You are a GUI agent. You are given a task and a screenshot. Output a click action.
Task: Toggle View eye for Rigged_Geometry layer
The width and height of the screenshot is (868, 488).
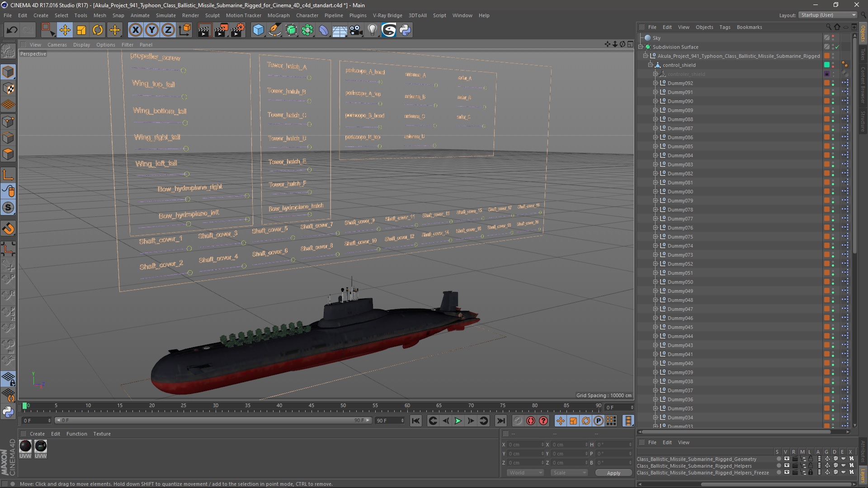coord(786,459)
